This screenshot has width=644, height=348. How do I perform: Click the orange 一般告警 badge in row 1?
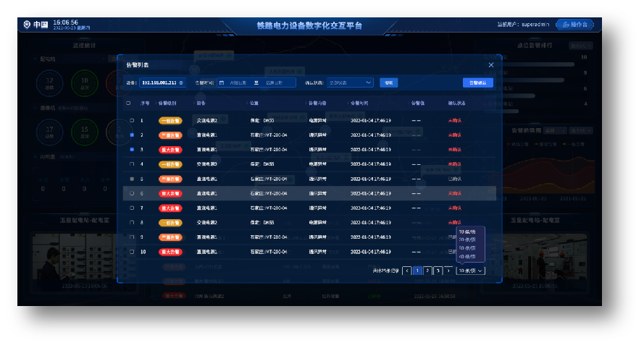170,120
